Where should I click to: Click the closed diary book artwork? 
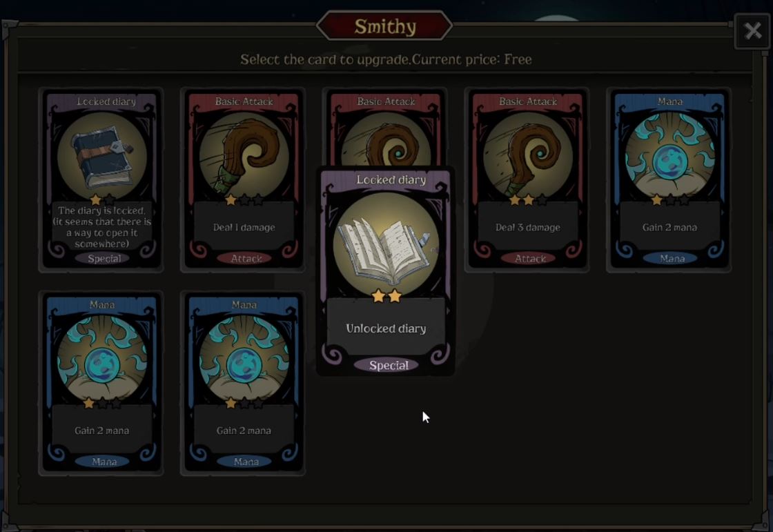(x=102, y=157)
